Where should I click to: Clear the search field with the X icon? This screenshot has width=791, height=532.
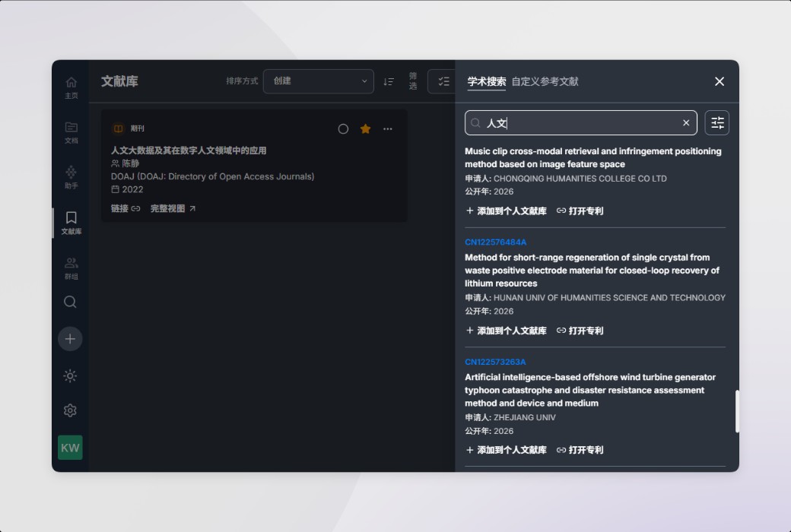click(686, 123)
